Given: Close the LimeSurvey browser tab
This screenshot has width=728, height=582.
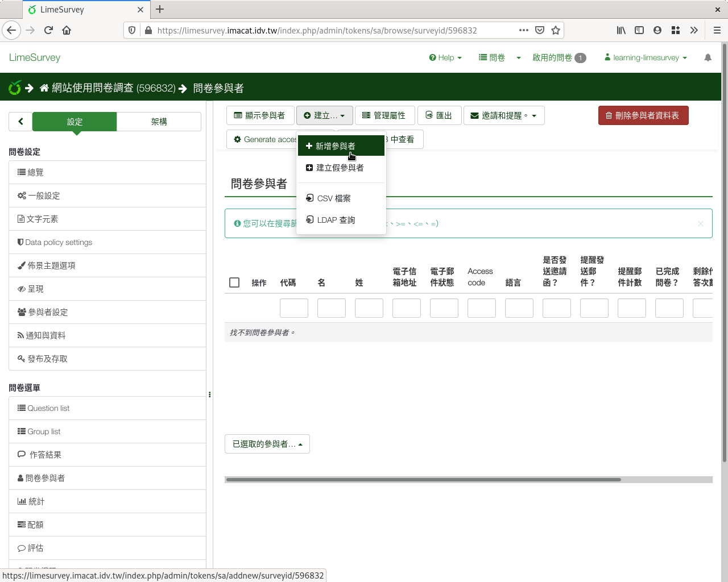Looking at the screenshot, I should [140, 10].
